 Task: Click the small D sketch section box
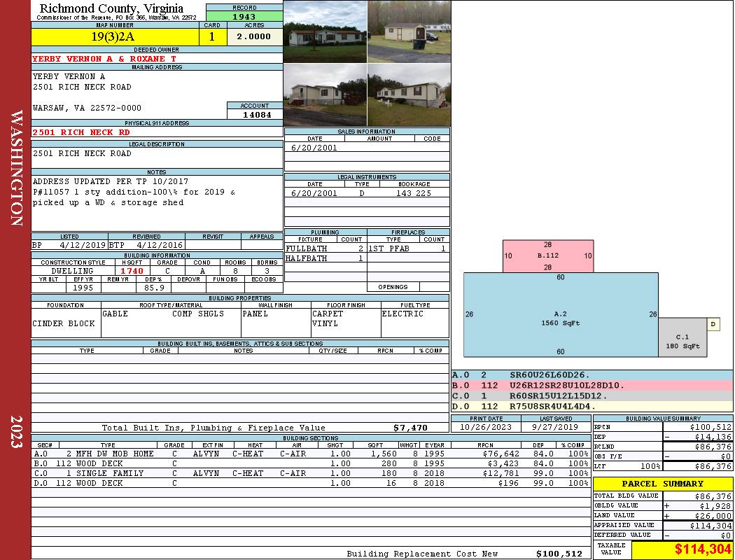point(713,324)
